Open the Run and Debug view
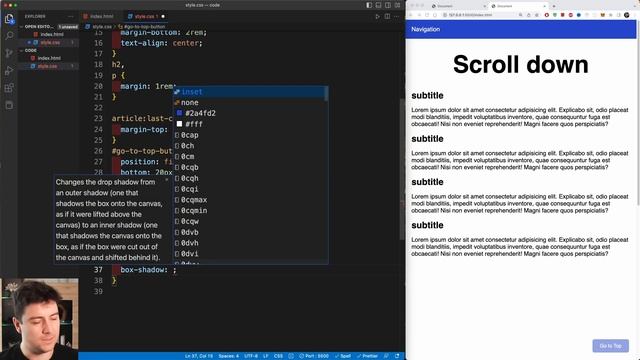 (9, 71)
